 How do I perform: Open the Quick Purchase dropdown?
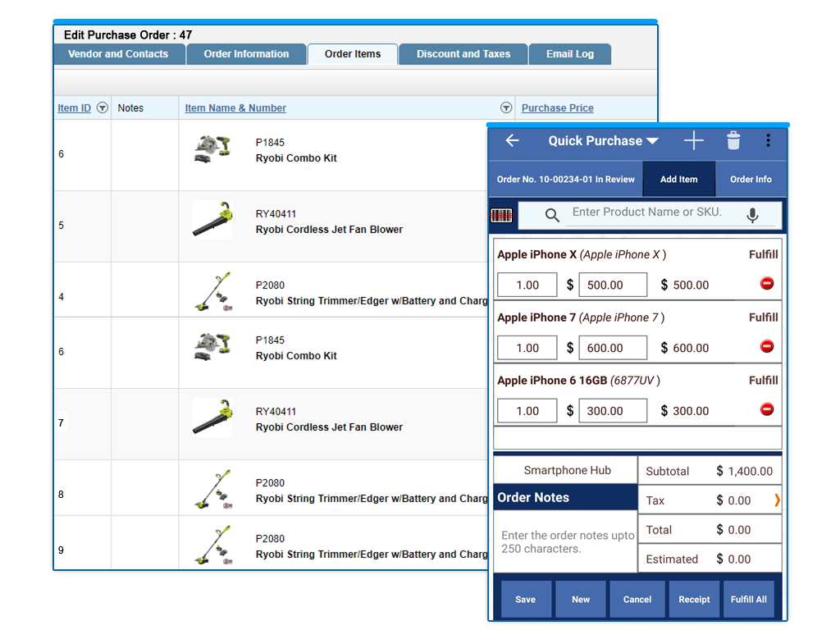[x=603, y=141]
